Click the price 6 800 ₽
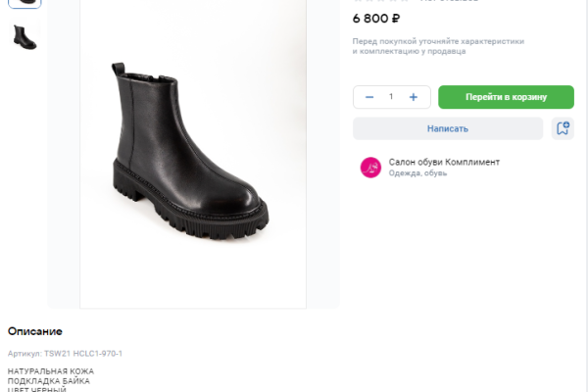Screen dimensions: 588x392 (x=377, y=18)
